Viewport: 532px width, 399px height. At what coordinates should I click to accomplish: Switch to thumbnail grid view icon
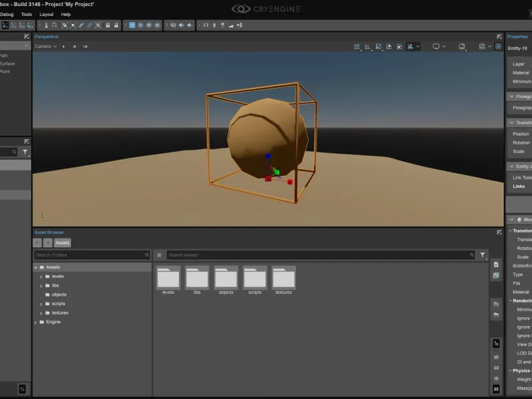click(496, 389)
